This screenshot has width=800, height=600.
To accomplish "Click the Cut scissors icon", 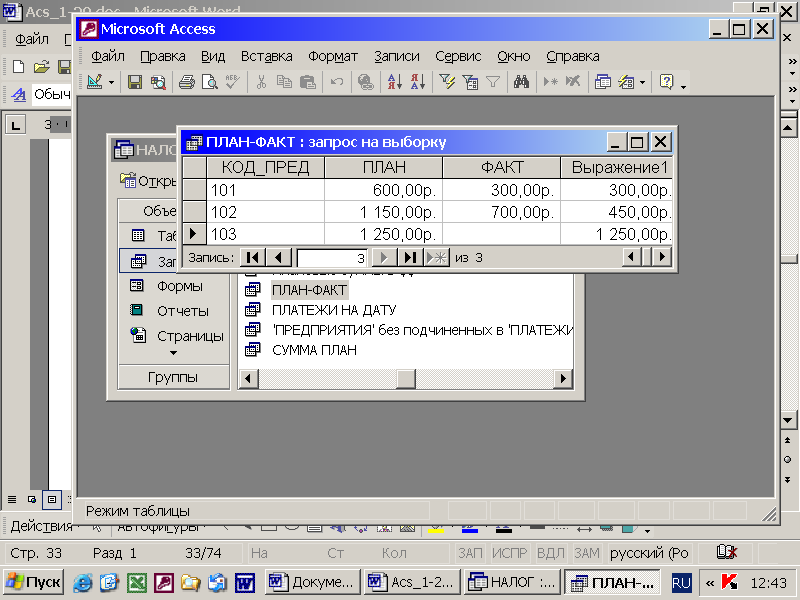I will pyautogui.click(x=261, y=82).
